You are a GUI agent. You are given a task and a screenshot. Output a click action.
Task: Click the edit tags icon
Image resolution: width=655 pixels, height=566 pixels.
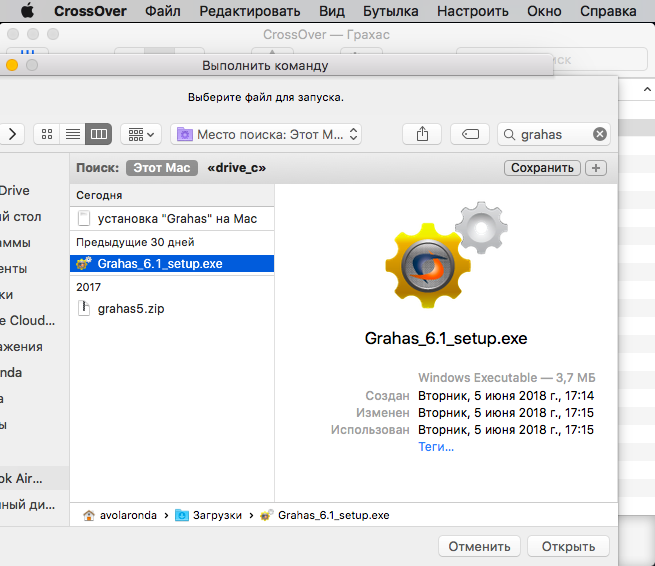(x=470, y=134)
